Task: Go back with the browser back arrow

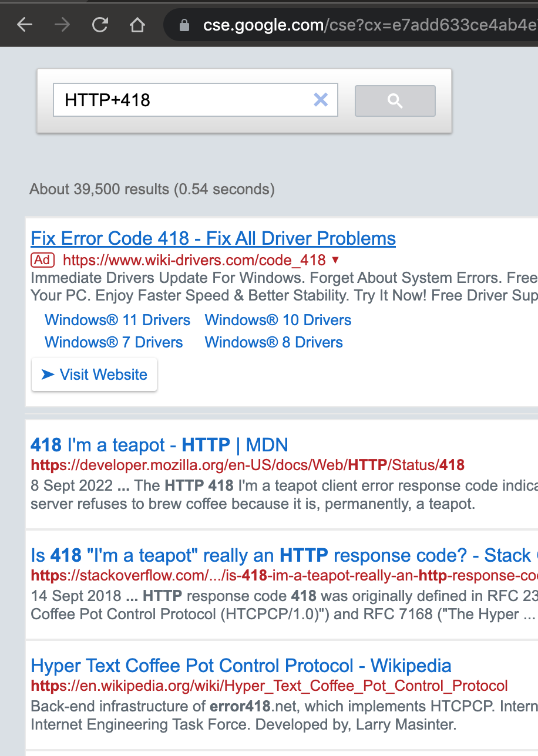Action: pos(24,25)
